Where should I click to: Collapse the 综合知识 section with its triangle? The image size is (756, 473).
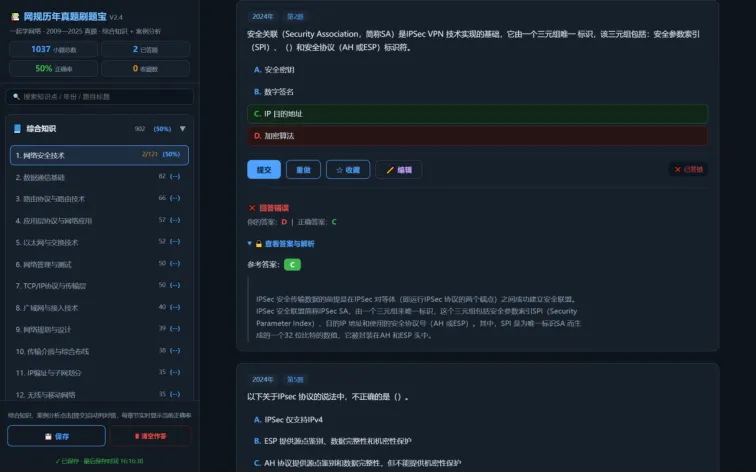[x=183, y=129]
